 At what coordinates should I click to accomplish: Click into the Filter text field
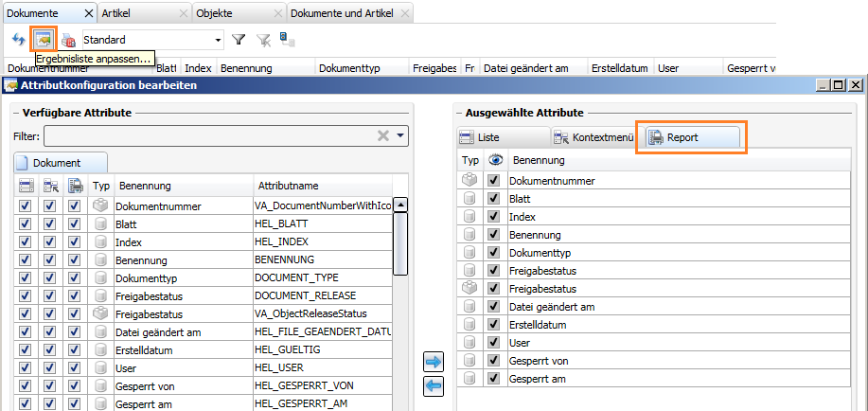coord(208,136)
